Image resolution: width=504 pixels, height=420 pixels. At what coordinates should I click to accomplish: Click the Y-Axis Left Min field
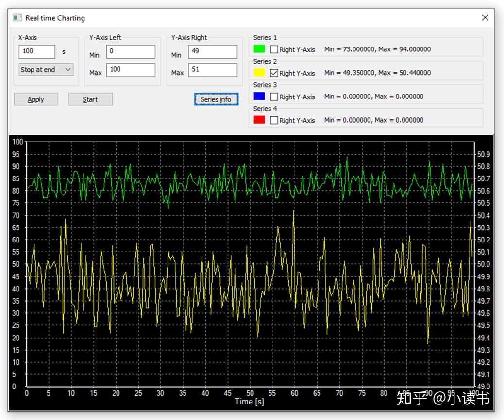coord(131,51)
